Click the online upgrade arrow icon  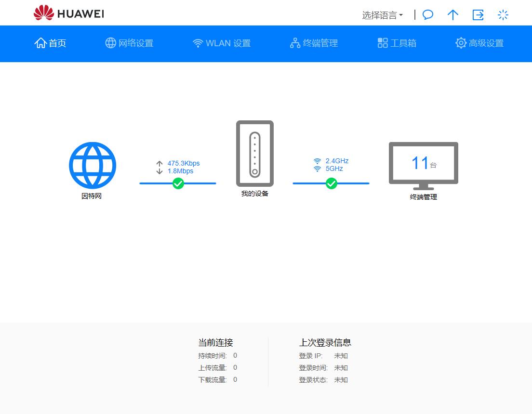pyautogui.click(x=453, y=15)
